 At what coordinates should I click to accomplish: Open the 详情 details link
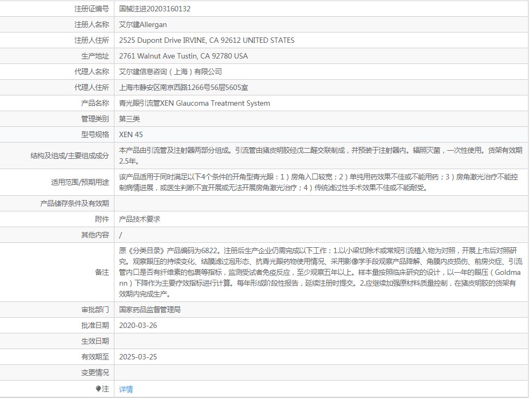(x=126, y=389)
